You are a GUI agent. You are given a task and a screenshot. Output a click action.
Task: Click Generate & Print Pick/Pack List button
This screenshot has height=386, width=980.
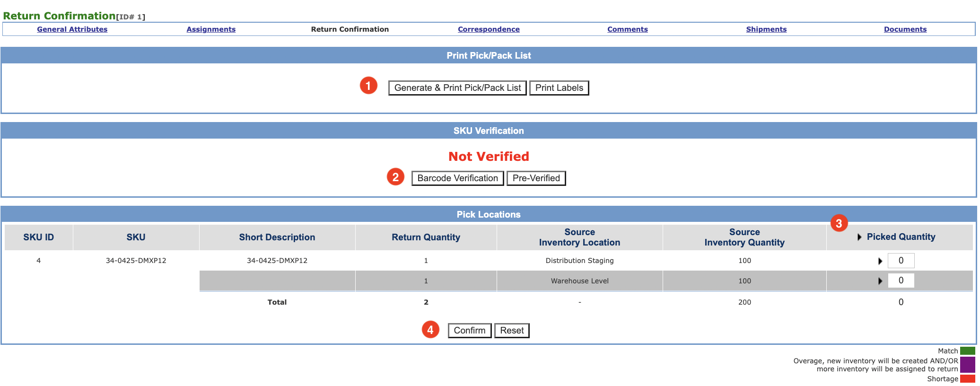point(457,88)
